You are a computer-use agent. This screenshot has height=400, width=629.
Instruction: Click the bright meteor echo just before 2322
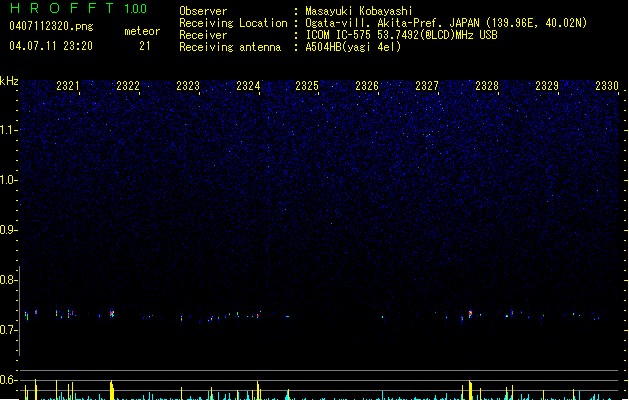click(112, 313)
